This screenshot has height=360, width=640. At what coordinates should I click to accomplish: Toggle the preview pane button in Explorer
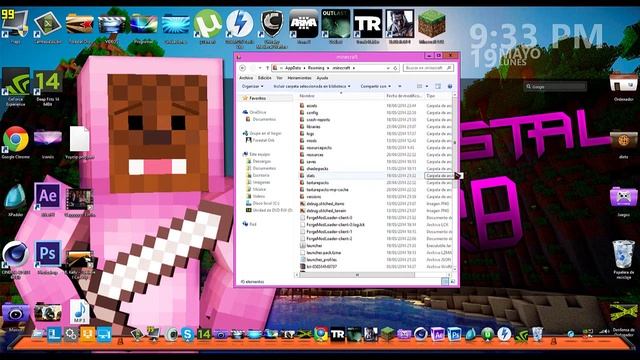438,86
